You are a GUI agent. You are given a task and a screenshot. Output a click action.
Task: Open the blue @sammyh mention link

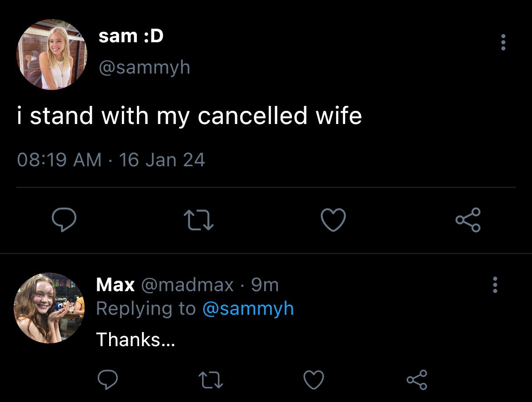pos(248,309)
